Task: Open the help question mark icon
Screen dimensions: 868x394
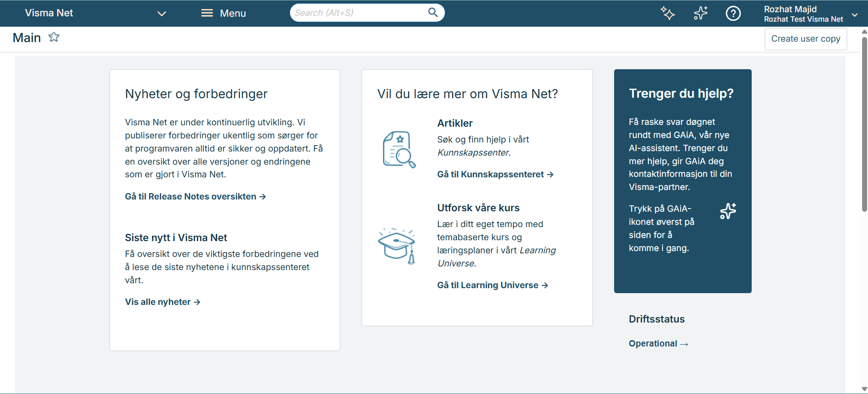Action: pyautogui.click(x=733, y=14)
